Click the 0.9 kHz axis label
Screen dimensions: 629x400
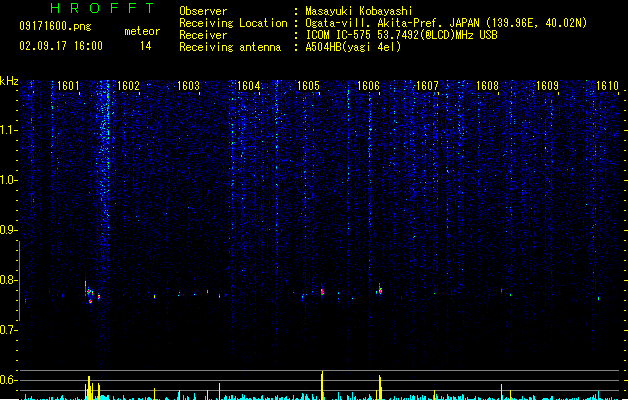8,230
